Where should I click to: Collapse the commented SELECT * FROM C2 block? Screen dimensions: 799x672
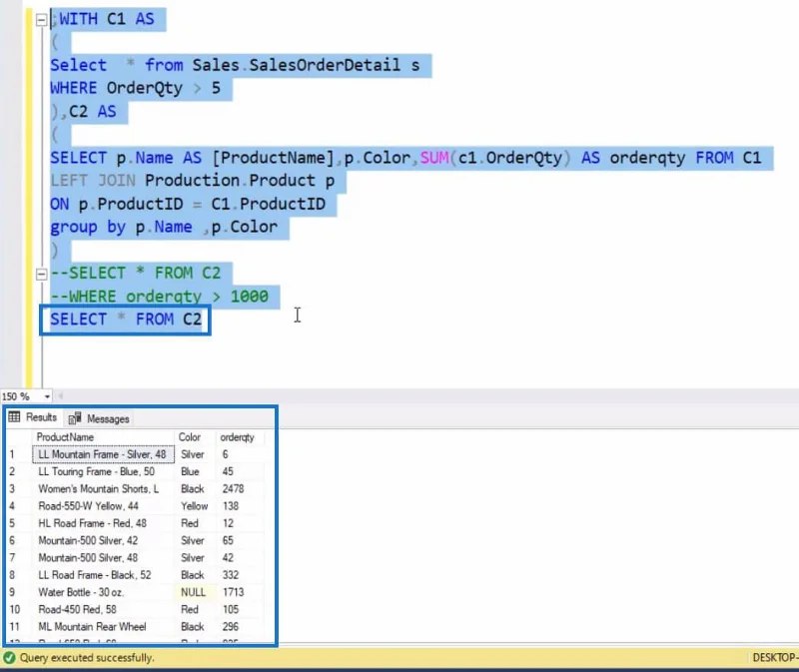click(41, 275)
